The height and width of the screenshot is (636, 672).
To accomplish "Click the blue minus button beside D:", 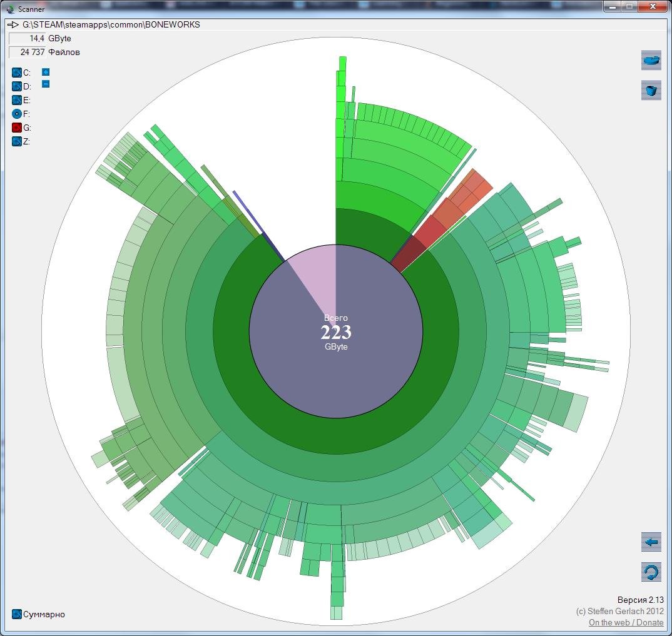I will (x=46, y=84).
